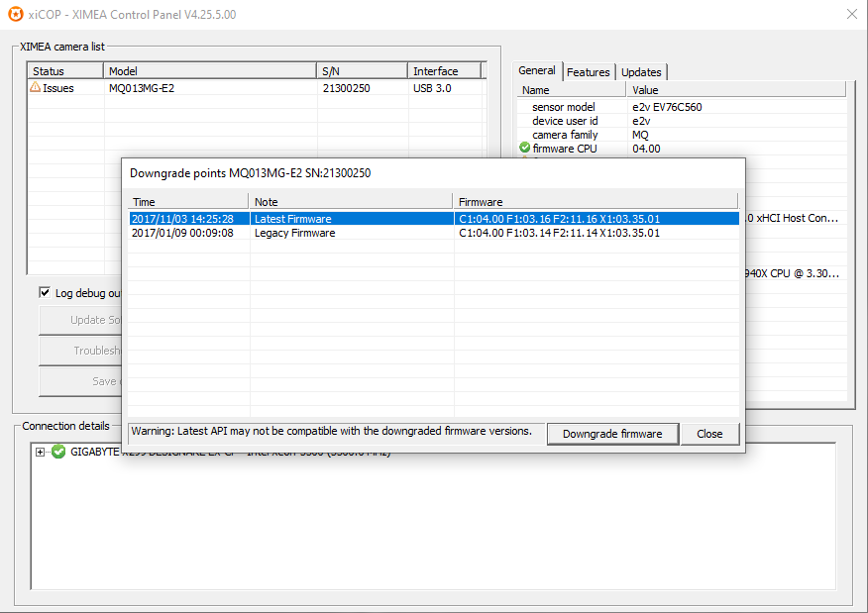Click the Firmware column header in dialog
868x613 pixels.
pos(596,201)
